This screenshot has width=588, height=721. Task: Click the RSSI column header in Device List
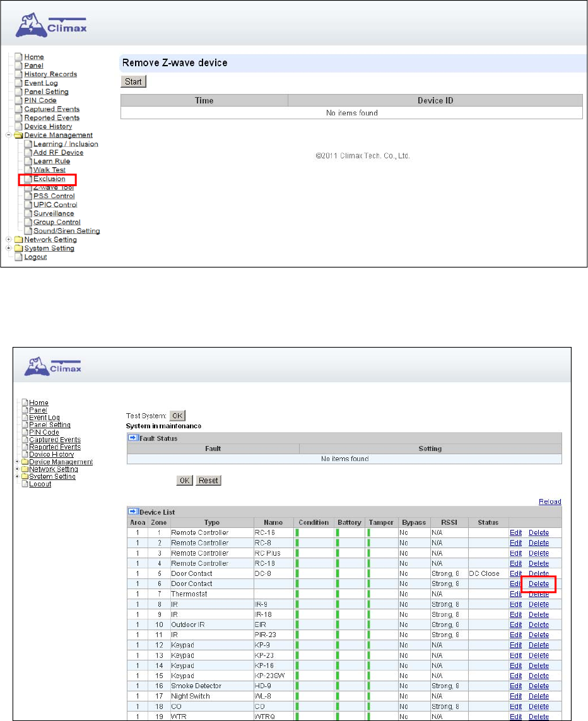449,522
